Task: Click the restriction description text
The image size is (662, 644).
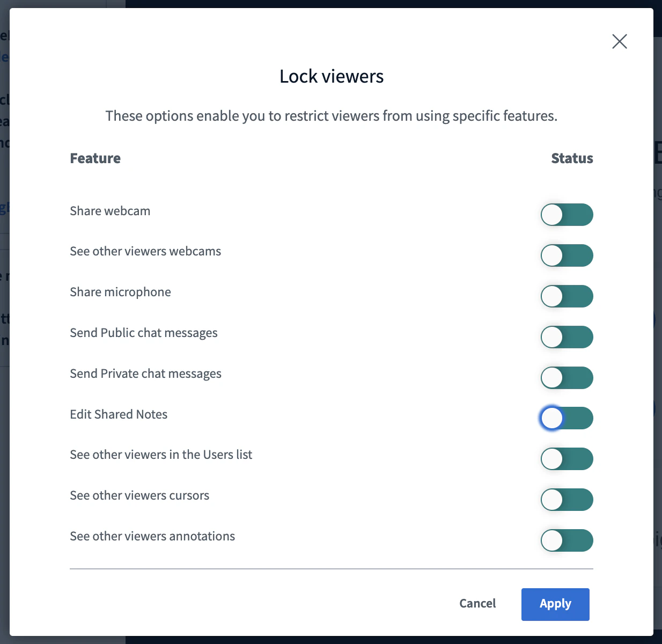Action: (331, 115)
